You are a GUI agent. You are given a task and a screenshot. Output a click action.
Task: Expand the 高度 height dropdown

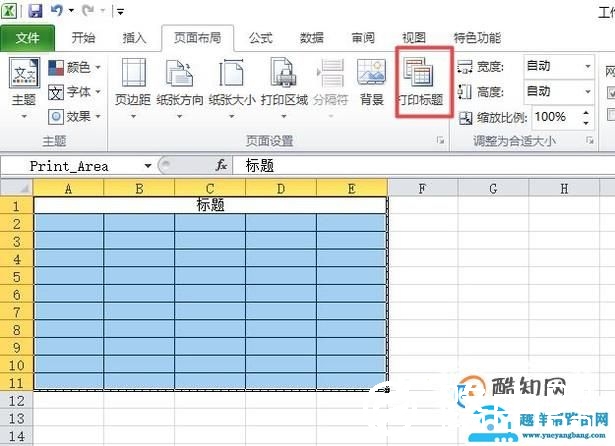click(x=588, y=91)
